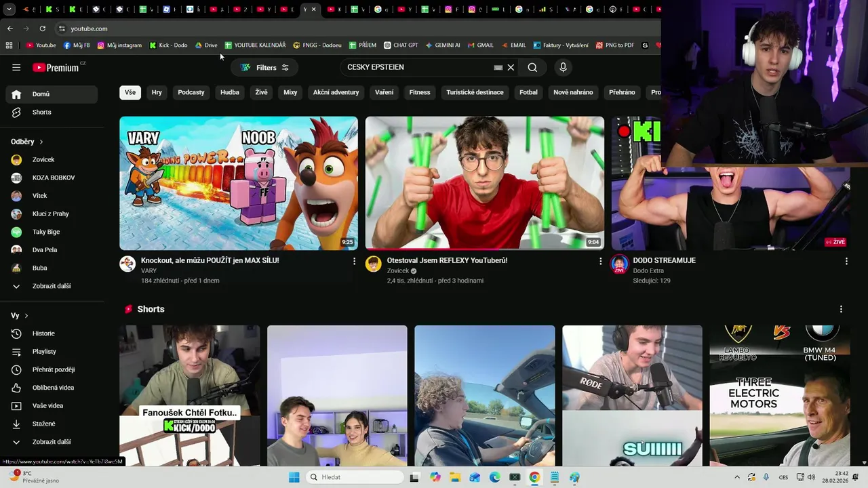This screenshot has width=868, height=488.
Task: Select the Akční adventury filter chip
Action: pyautogui.click(x=336, y=92)
